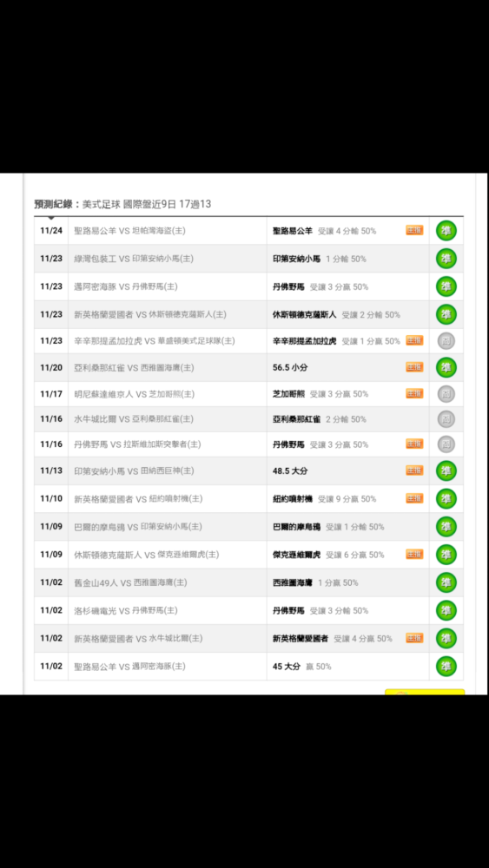Click grey result icon in 芝加哥熊 row

(x=446, y=394)
